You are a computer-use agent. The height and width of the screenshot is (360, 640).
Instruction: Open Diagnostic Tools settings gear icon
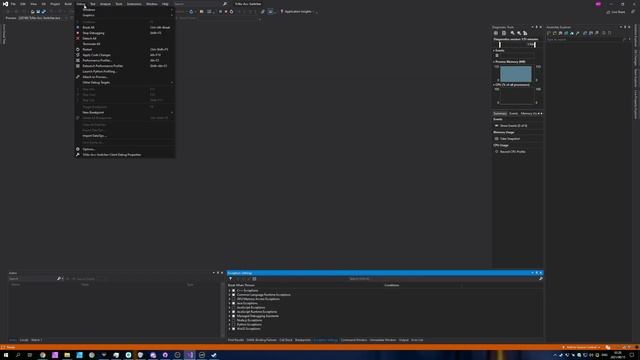point(496,33)
